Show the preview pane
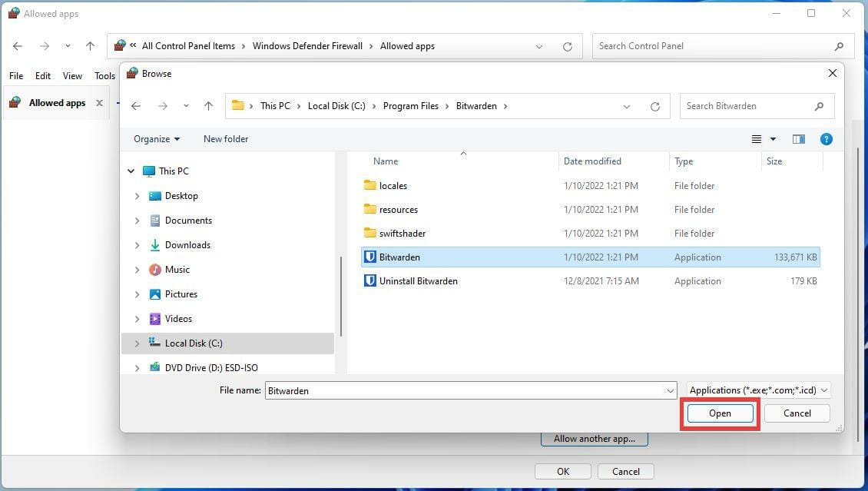 [x=799, y=139]
